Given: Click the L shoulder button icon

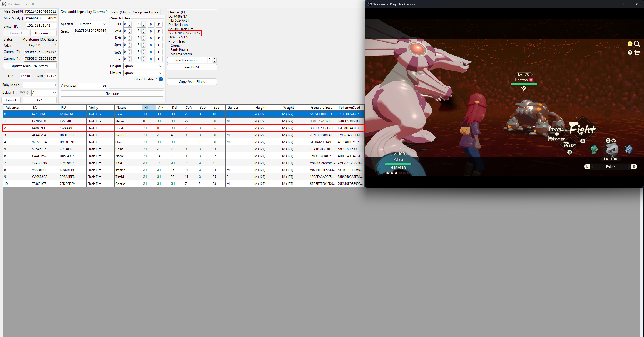Looking at the screenshot, I should [x=587, y=167].
